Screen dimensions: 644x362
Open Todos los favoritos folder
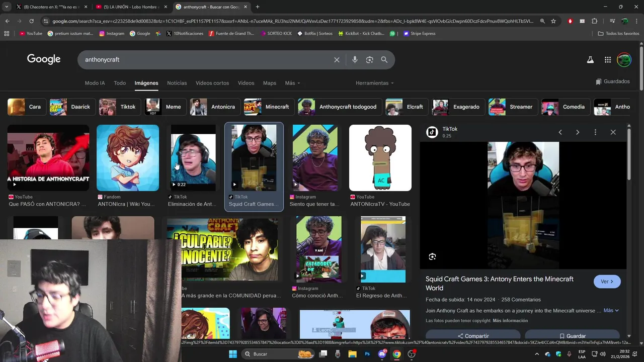pyautogui.click(x=618, y=34)
